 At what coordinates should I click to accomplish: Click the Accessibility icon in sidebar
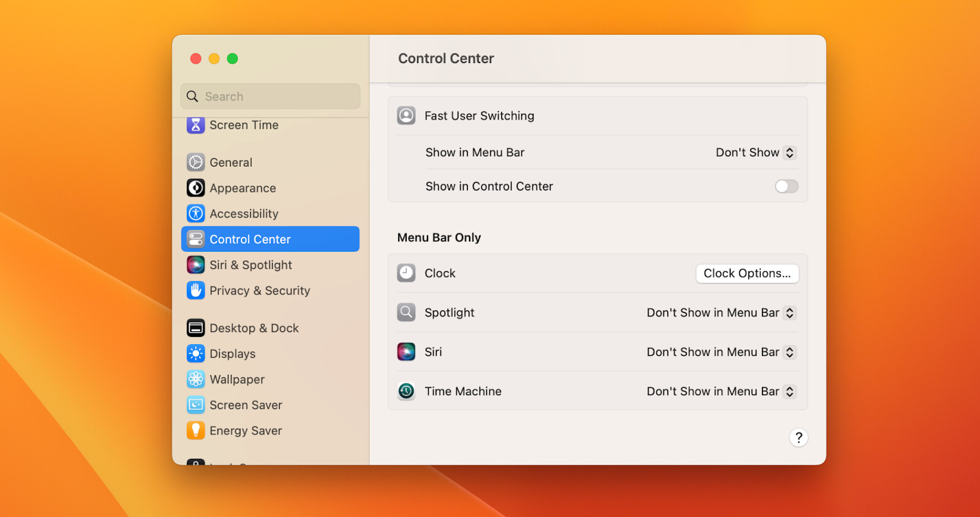coord(195,214)
